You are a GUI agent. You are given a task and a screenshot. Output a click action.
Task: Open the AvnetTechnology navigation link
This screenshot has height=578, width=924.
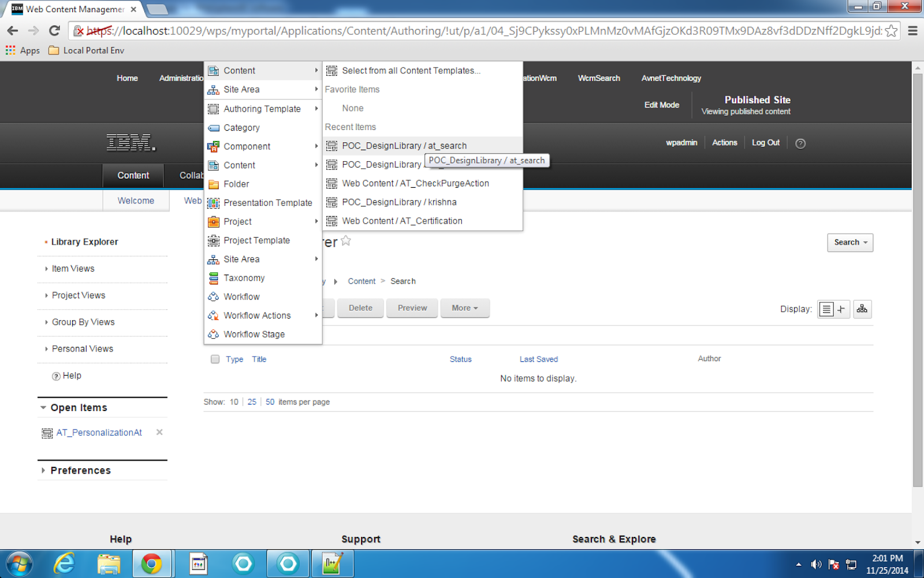671,78
